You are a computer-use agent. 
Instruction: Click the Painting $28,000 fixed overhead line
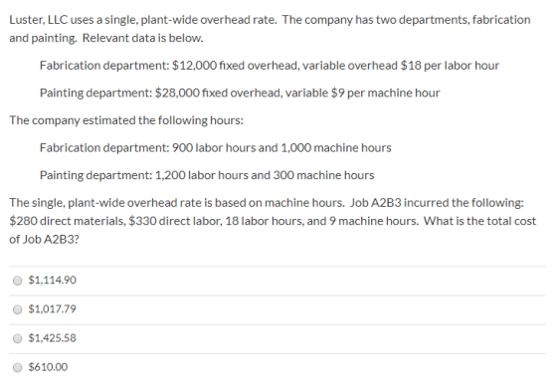click(240, 93)
